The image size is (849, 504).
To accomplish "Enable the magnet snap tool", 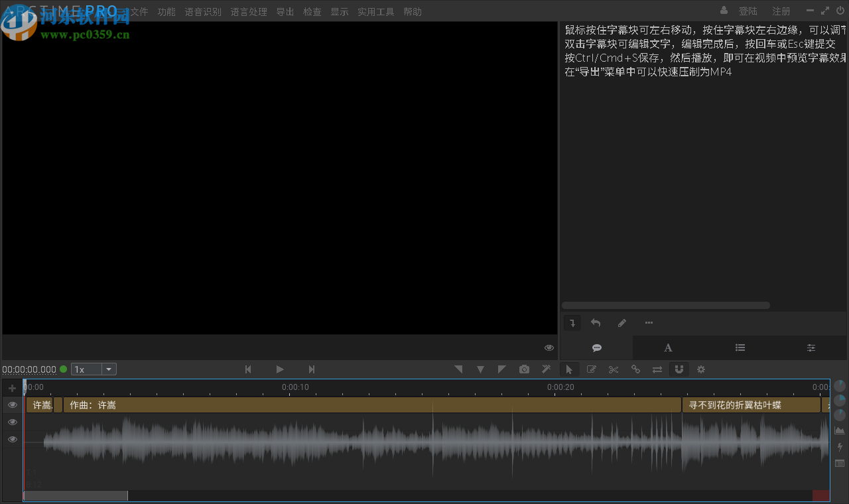I will 679,369.
